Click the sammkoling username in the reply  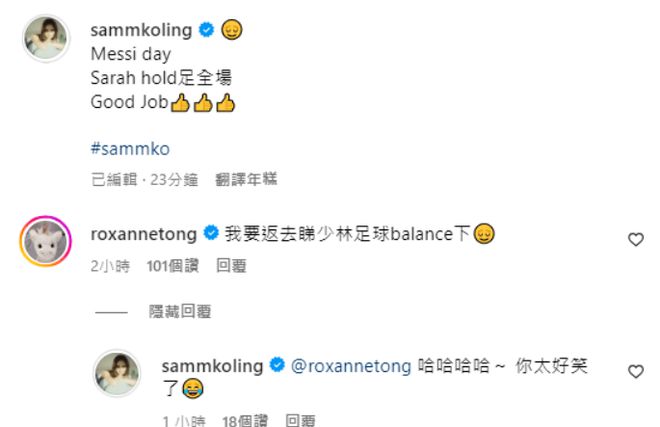(213, 366)
